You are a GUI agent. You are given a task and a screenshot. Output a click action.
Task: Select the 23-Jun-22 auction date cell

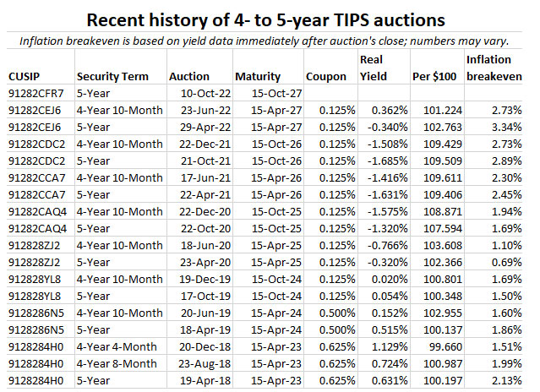(201, 110)
